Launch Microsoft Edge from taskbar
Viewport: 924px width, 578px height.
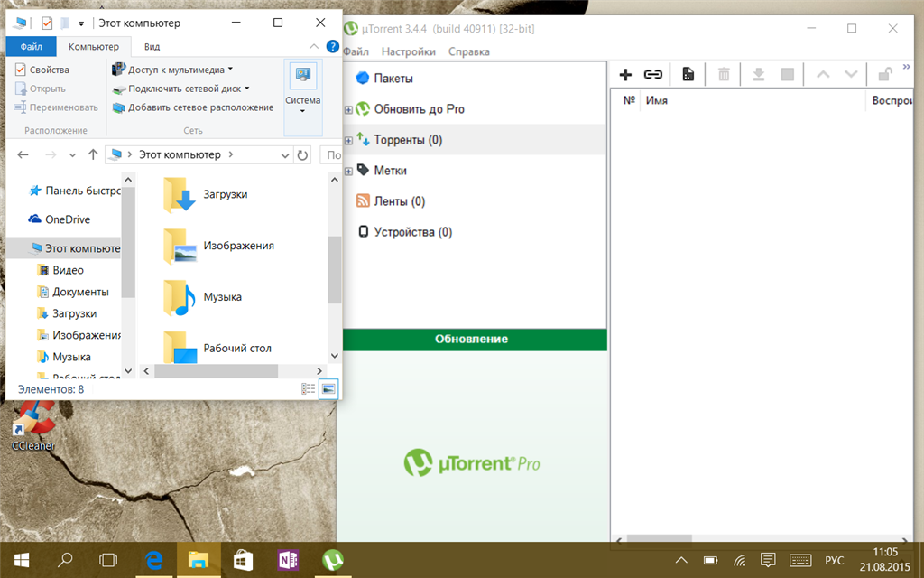tap(153, 560)
